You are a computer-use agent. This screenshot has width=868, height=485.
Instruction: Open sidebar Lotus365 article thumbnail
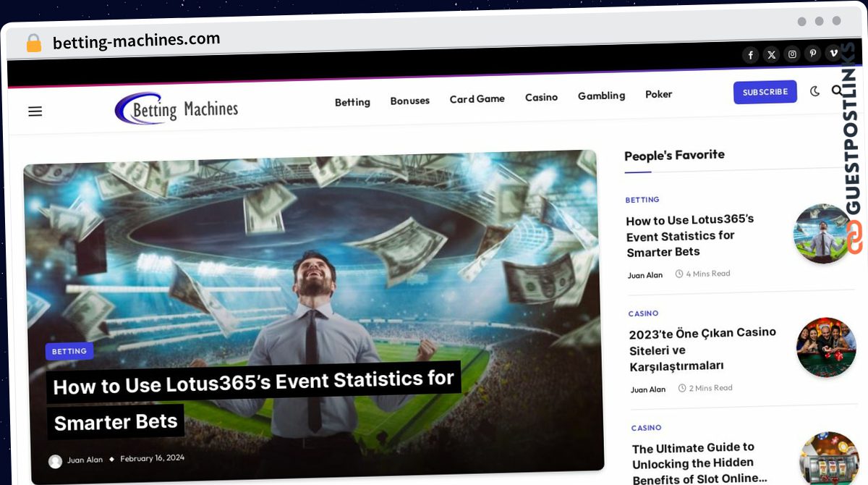click(x=822, y=233)
